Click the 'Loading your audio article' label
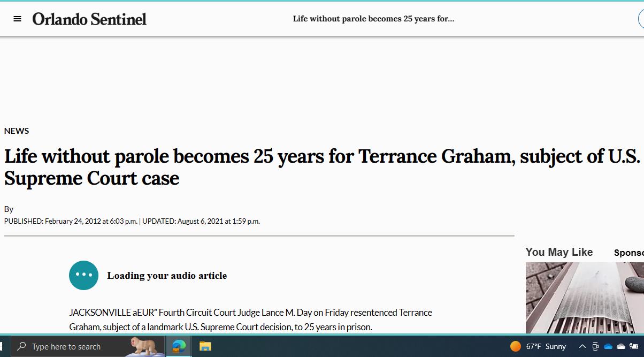This screenshot has height=357, width=644. 167,276
